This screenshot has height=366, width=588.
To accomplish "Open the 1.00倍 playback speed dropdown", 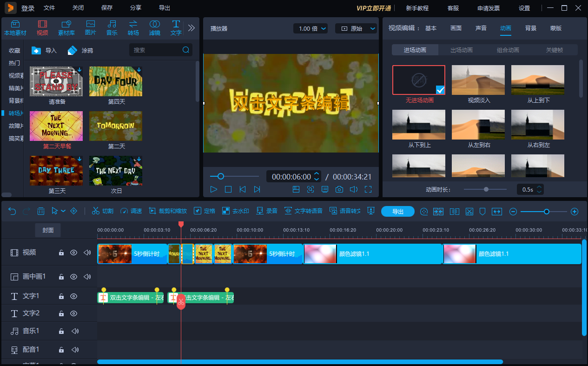I will point(310,28).
